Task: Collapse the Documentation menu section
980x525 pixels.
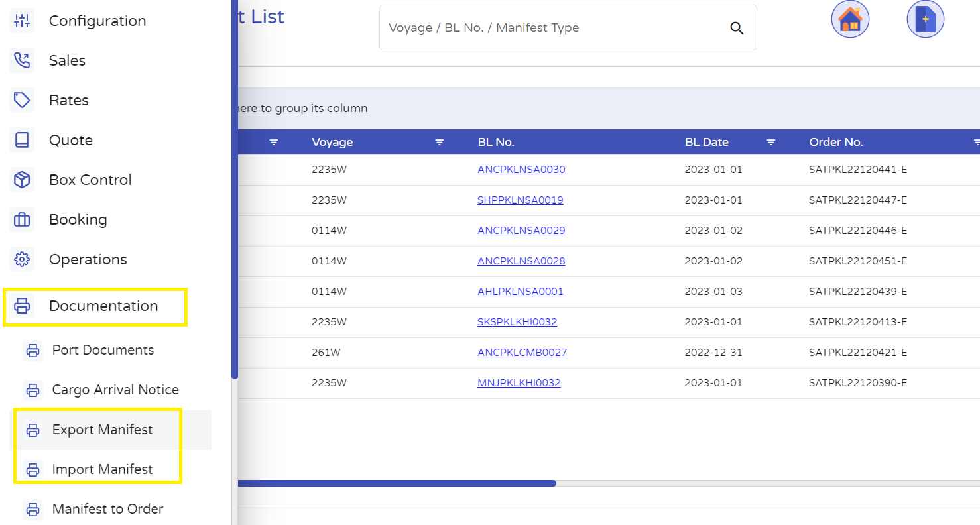Action: pyautogui.click(x=103, y=306)
